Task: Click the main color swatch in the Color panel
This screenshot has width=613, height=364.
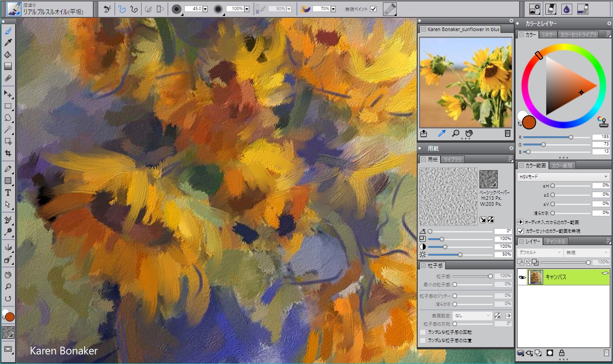Action: point(529,122)
